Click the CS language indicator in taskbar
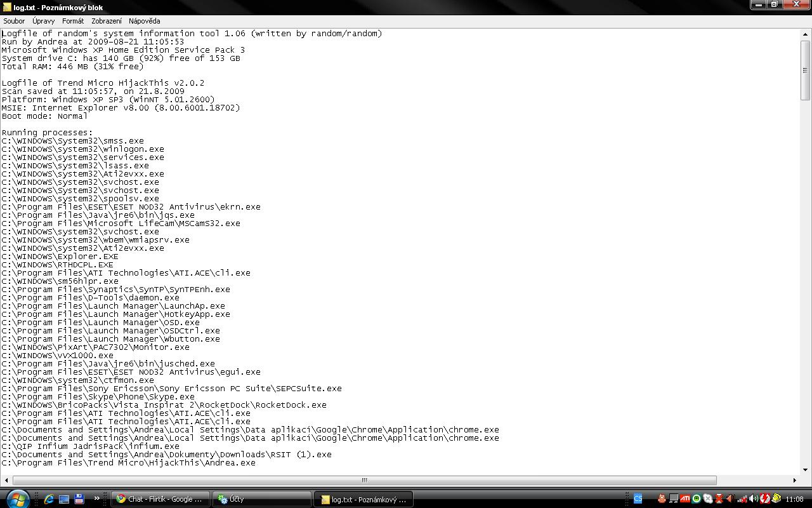Screen dimensions: 812x508 click(x=638, y=499)
